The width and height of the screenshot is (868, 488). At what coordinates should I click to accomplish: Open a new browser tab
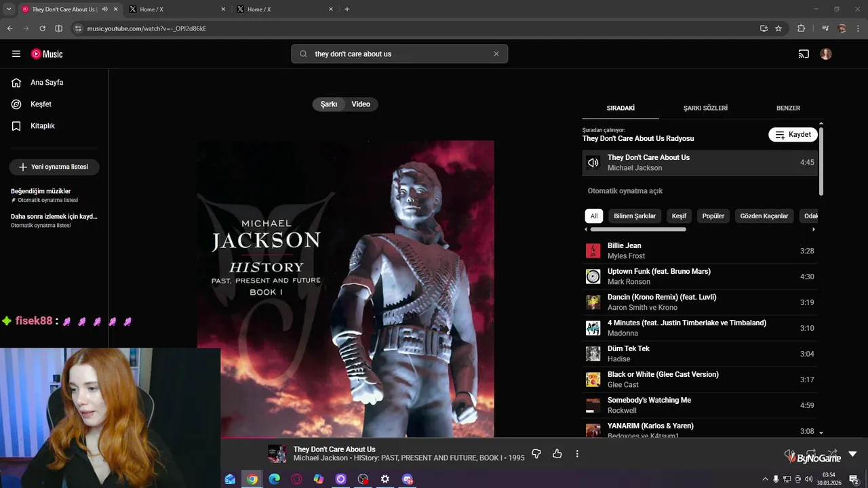347,9
